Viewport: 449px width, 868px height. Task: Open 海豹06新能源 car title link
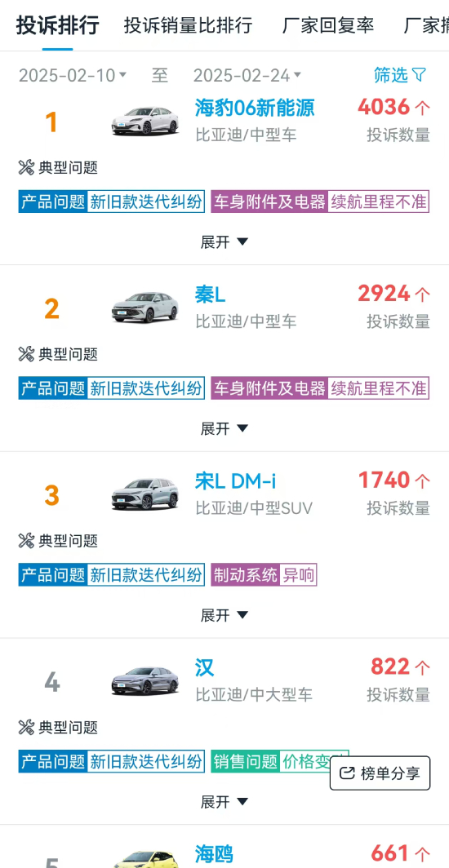(x=255, y=108)
